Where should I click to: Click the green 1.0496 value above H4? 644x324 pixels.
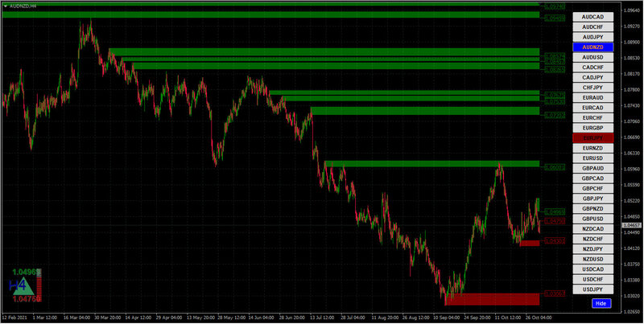coord(25,273)
